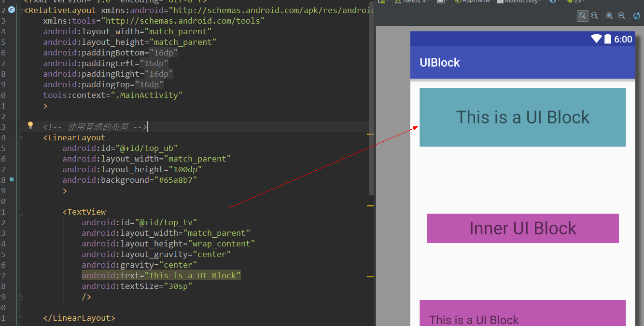
Task: Click warning stripe mark near the comment line
Action: (370, 134)
